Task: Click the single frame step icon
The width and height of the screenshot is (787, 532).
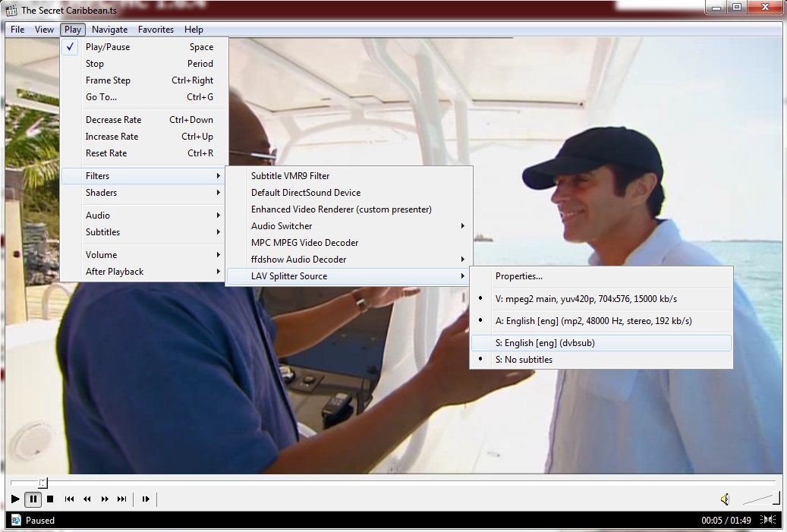Action: pyautogui.click(x=146, y=499)
